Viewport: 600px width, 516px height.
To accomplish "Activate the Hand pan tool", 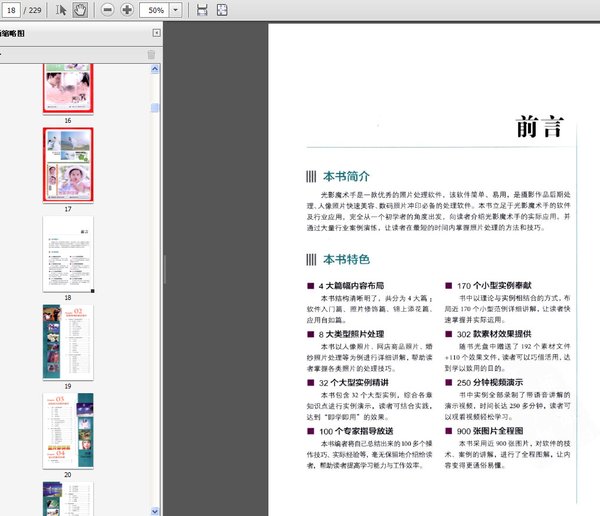I will pos(80,10).
